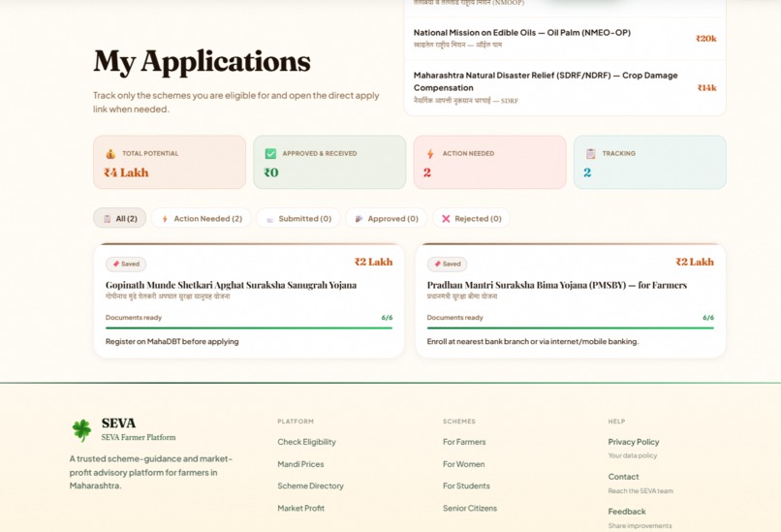This screenshot has width=781, height=532.
Task: Open the Approved & Received ₹0 card
Action: click(329, 162)
